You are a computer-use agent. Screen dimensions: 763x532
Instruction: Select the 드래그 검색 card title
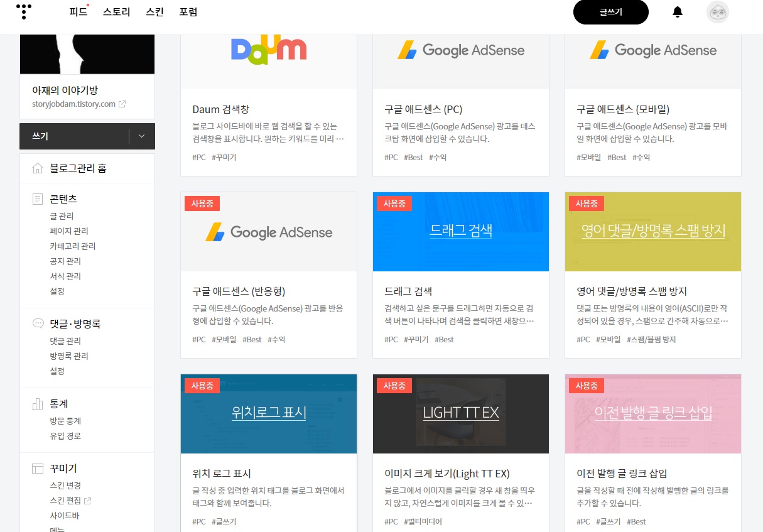[408, 291]
